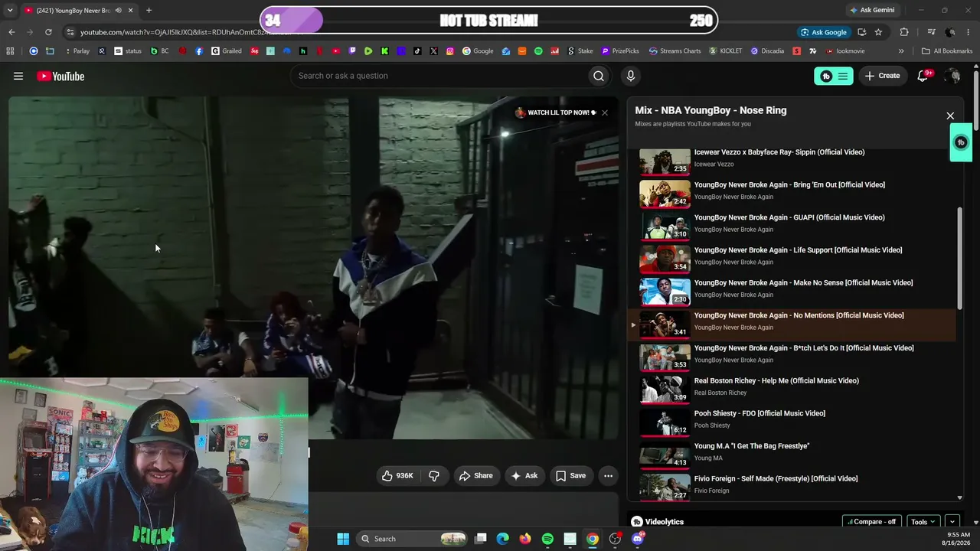Click the Ask Gemini button

(871, 11)
